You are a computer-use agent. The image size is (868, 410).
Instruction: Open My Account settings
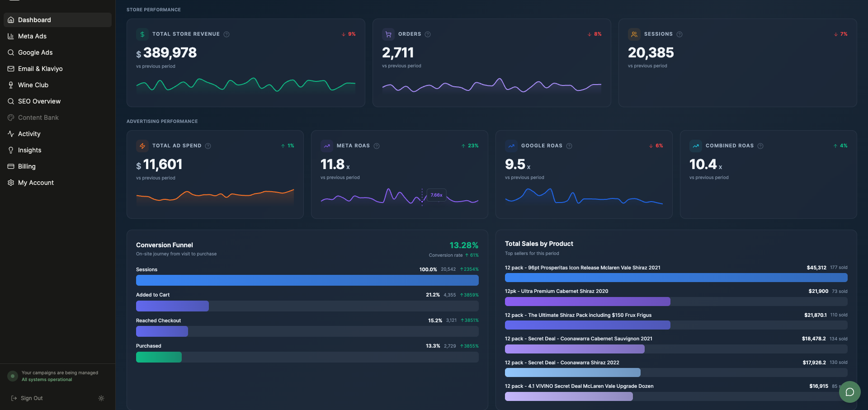pos(57,183)
